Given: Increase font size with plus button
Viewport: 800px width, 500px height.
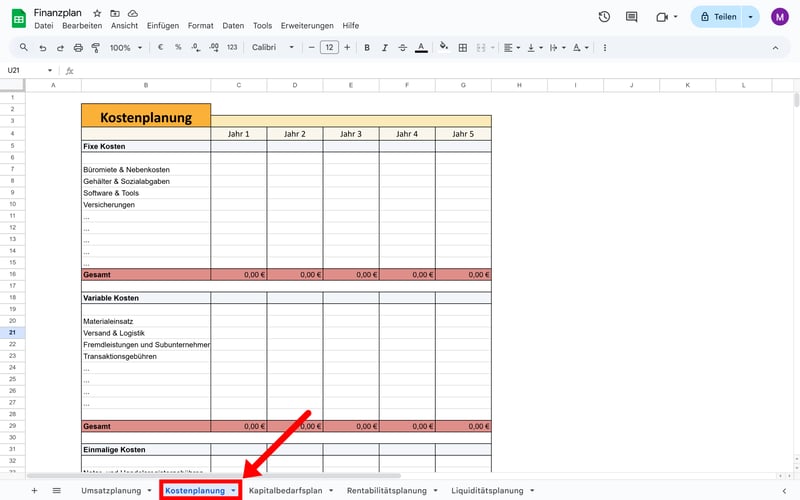Looking at the screenshot, I should [x=347, y=47].
